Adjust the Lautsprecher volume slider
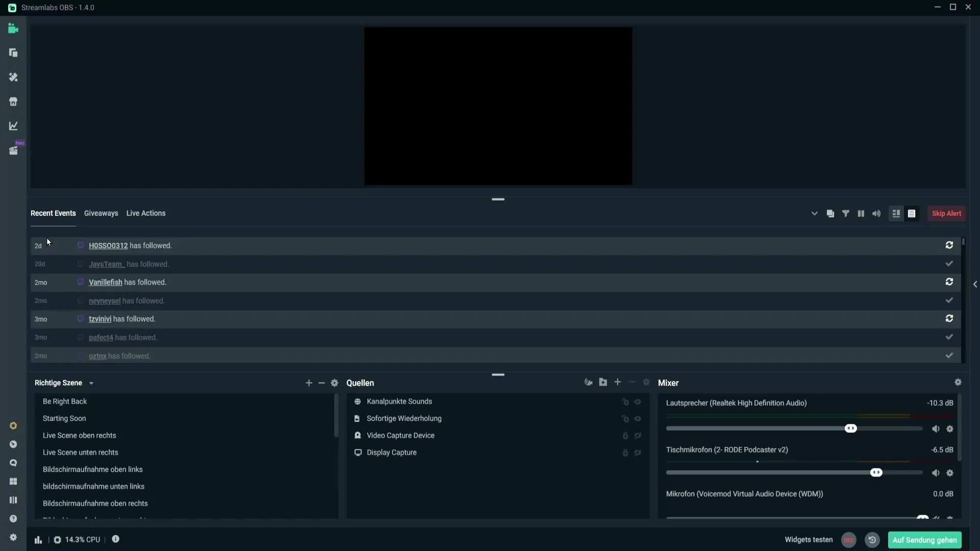 pyautogui.click(x=851, y=429)
